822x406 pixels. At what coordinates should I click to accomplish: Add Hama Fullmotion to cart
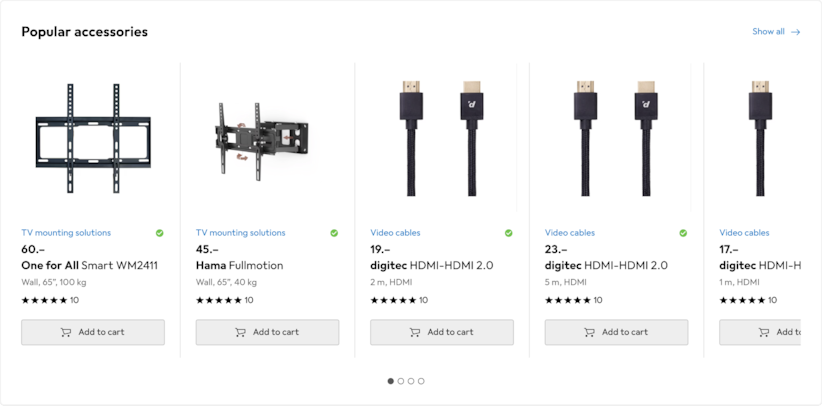(x=267, y=332)
